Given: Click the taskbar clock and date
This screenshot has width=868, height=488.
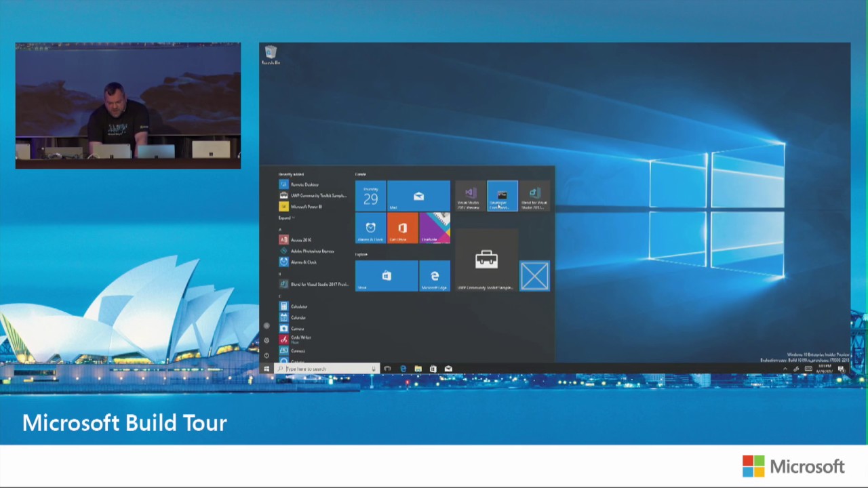Looking at the screenshot, I should pos(824,369).
